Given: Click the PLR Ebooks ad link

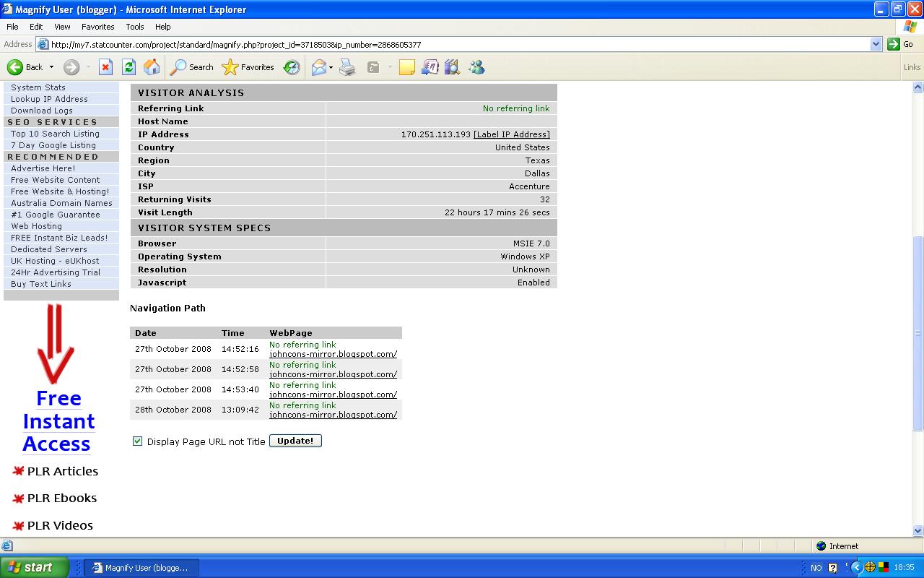Looking at the screenshot, I should click(x=62, y=498).
